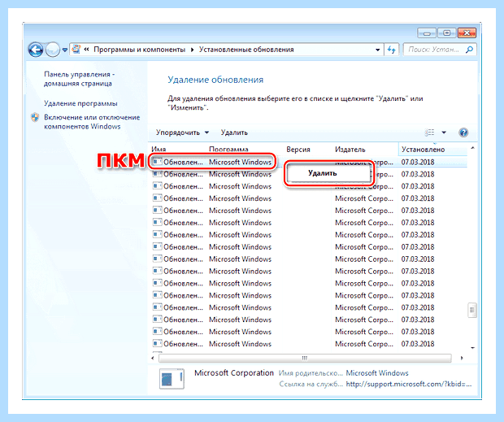Minimize the window
Image resolution: width=504 pixels, height=422 pixels.
[427, 33]
